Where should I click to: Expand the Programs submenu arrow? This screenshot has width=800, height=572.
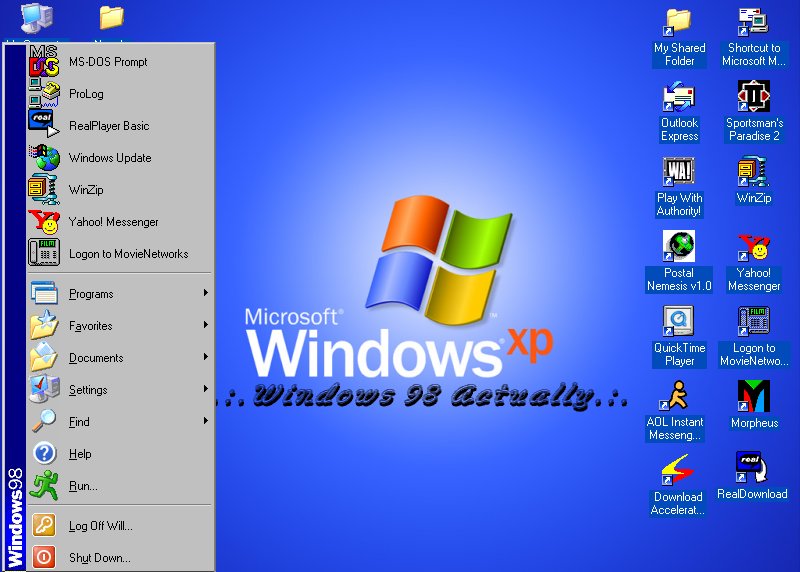206,293
